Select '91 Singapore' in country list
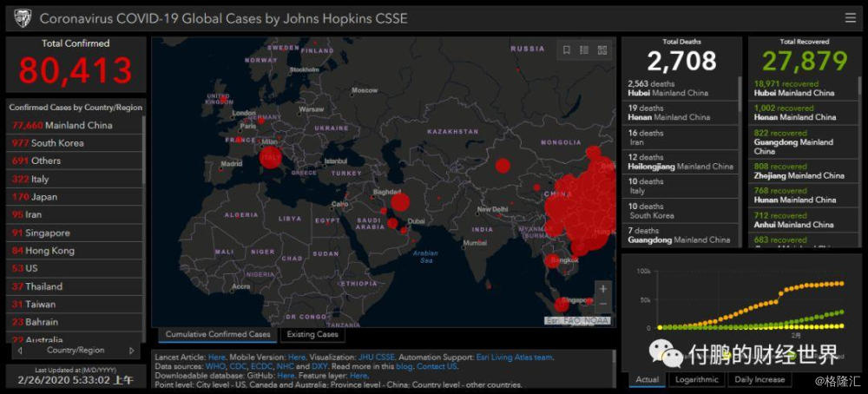The width and height of the screenshot is (868, 394). point(75,233)
